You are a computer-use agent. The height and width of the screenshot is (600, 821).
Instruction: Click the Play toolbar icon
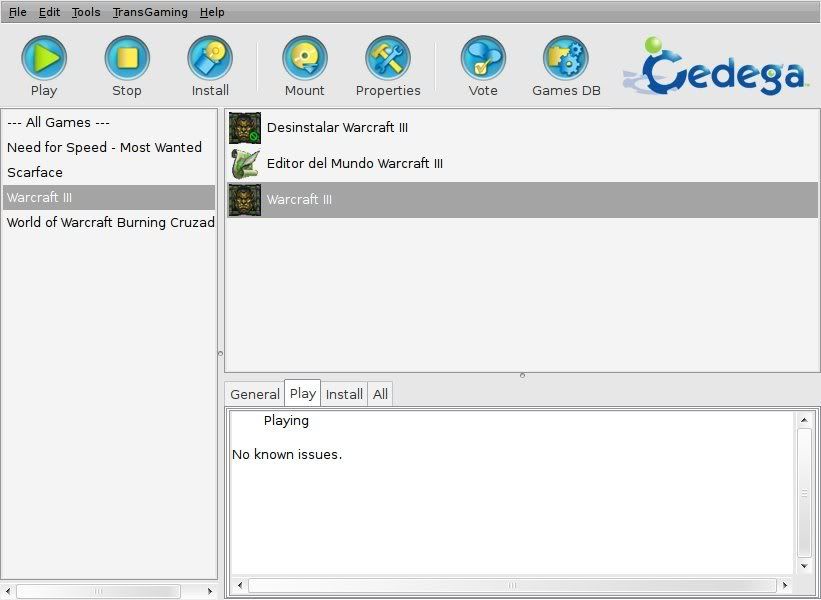[x=44, y=58]
